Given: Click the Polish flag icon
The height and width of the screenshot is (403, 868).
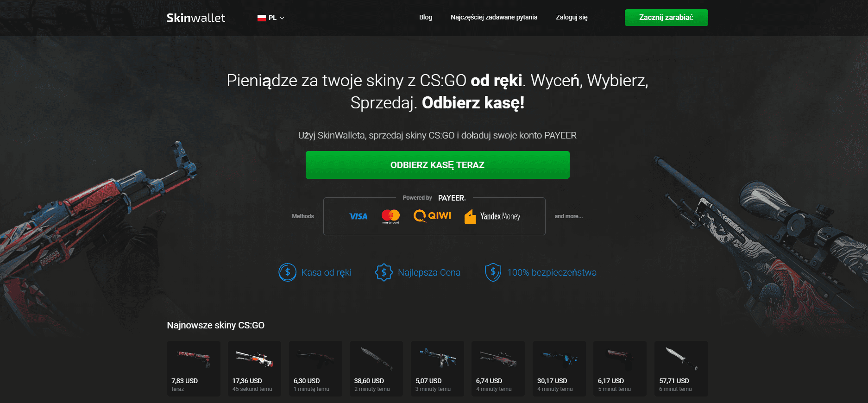Looking at the screenshot, I should point(262,18).
